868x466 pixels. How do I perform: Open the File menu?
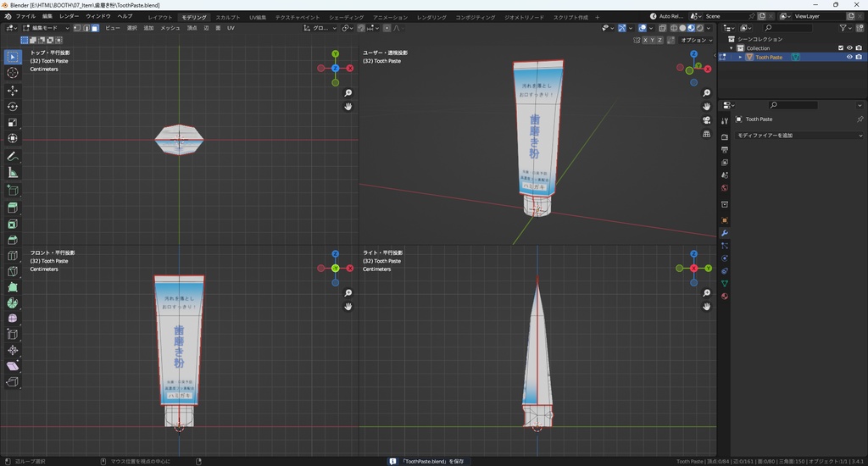tap(25, 17)
